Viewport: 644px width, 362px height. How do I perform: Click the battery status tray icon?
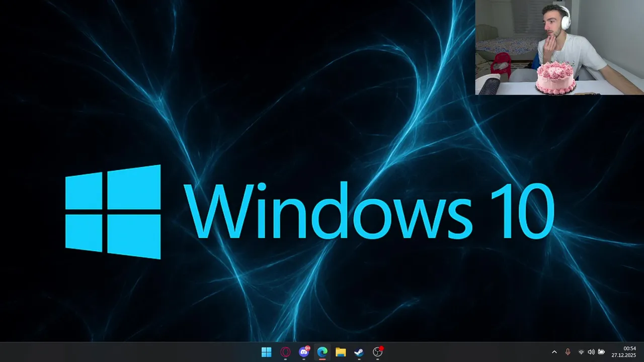(x=601, y=352)
